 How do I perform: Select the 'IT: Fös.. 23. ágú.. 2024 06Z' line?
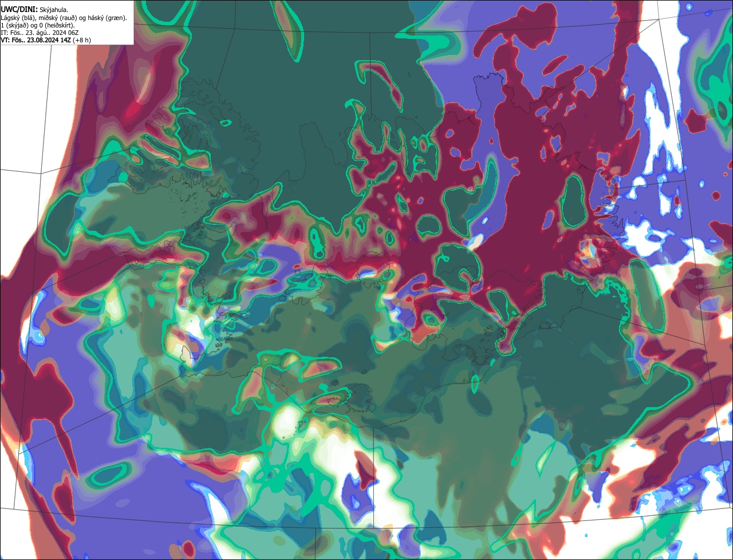40,32
